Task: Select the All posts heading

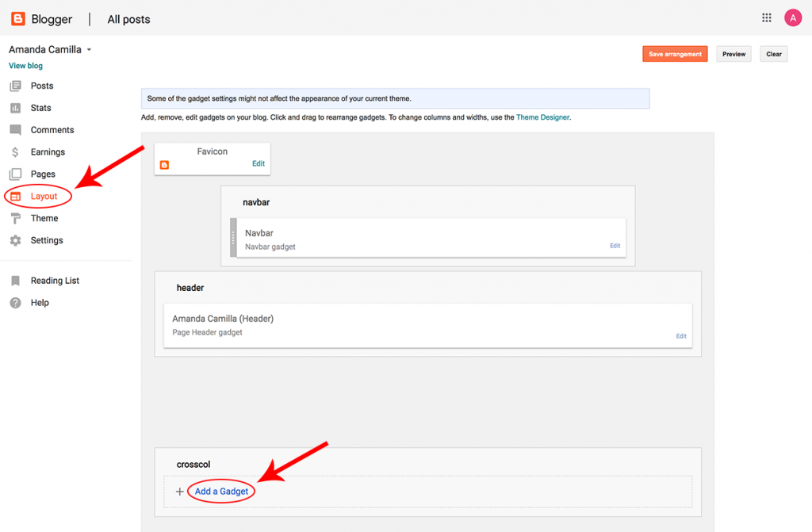Action: point(128,19)
